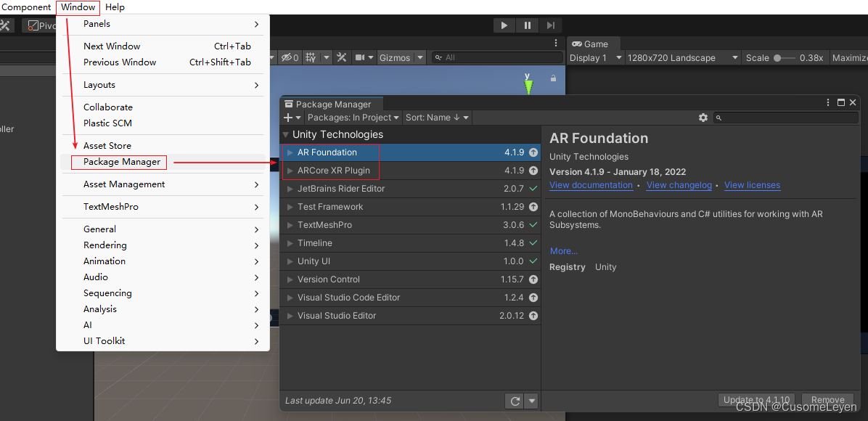Image resolution: width=868 pixels, height=421 pixels.
Task: Start Play mode with the Play button
Action: (x=504, y=25)
